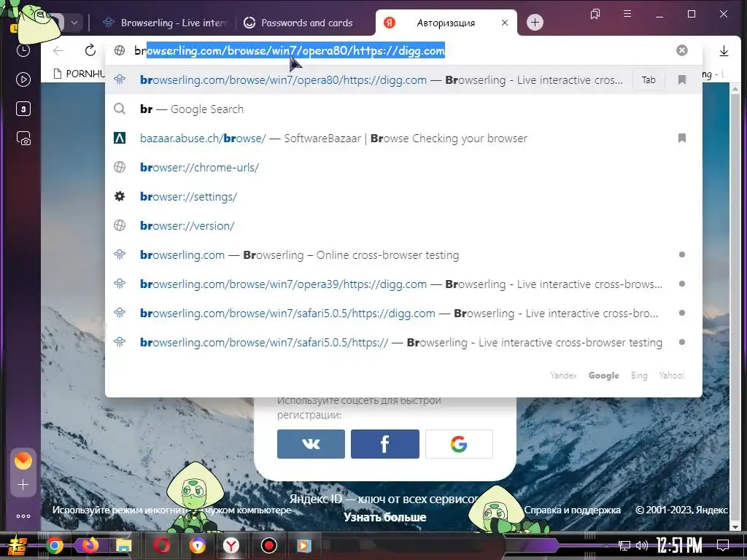Sign in with the Facebook button
747x560 pixels.
[x=385, y=444]
